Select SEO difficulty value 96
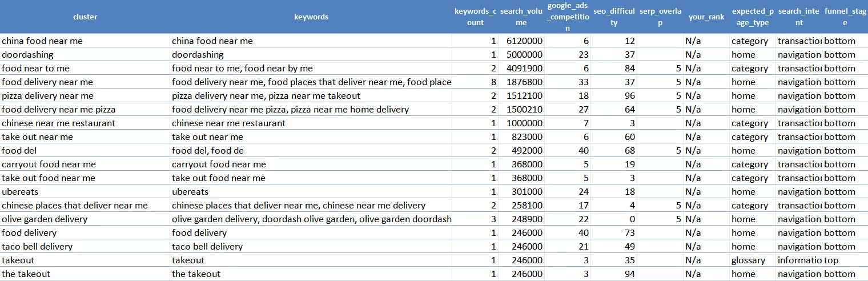 [x=614, y=95]
